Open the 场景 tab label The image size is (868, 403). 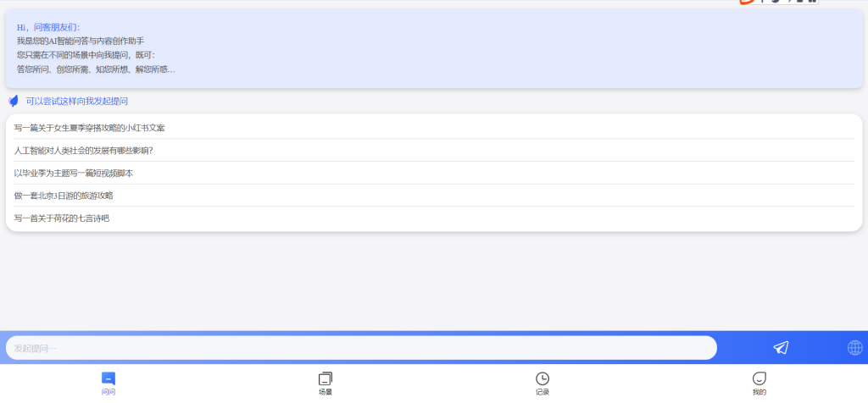(x=325, y=393)
